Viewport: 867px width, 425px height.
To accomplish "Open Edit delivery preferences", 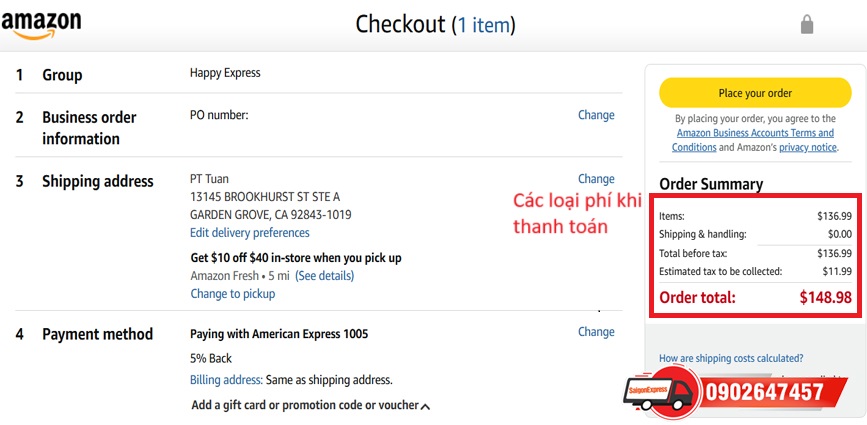I will [250, 233].
